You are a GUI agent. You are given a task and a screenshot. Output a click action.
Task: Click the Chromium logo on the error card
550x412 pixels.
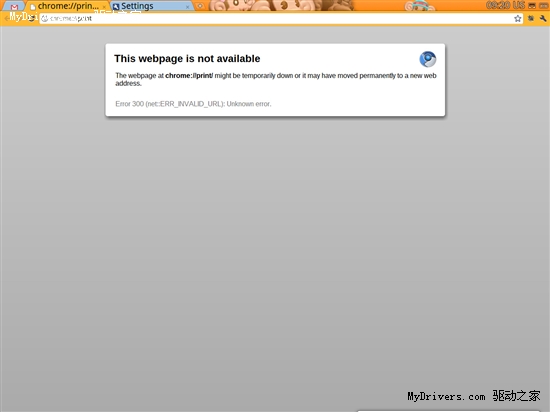point(428,59)
